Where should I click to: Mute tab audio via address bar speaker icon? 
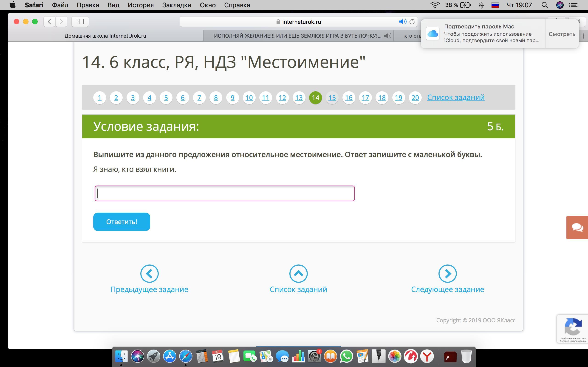[x=402, y=22]
